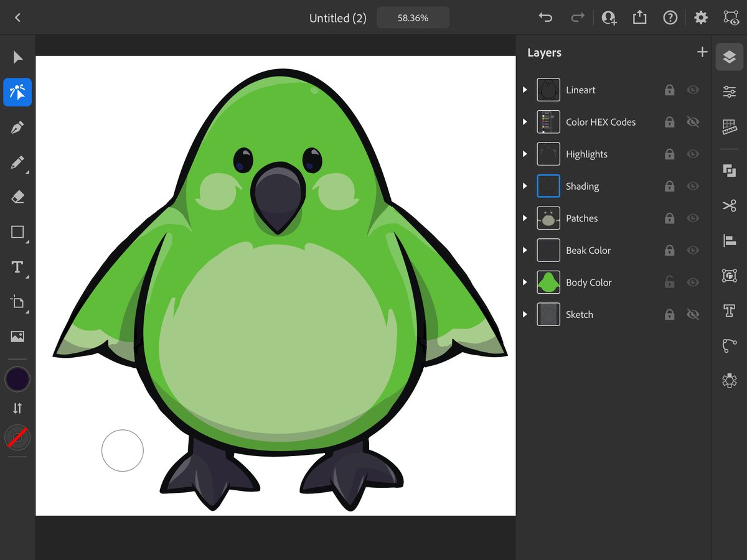Open the Precision grid and ruler panel

coord(730,127)
